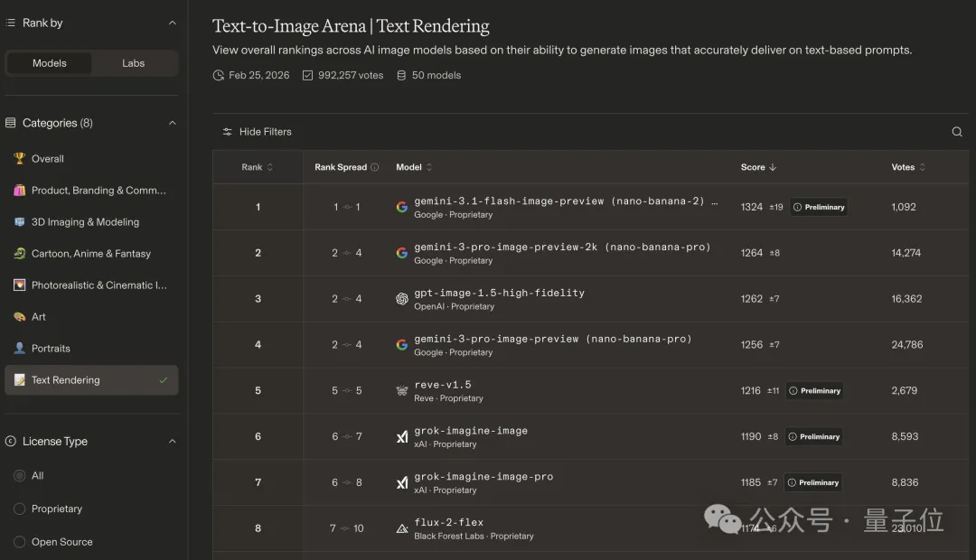Image resolution: width=976 pixels, height=560 pixels.
Task: Collapse the Categories section chevron
Action: click(x=173, y=123)
